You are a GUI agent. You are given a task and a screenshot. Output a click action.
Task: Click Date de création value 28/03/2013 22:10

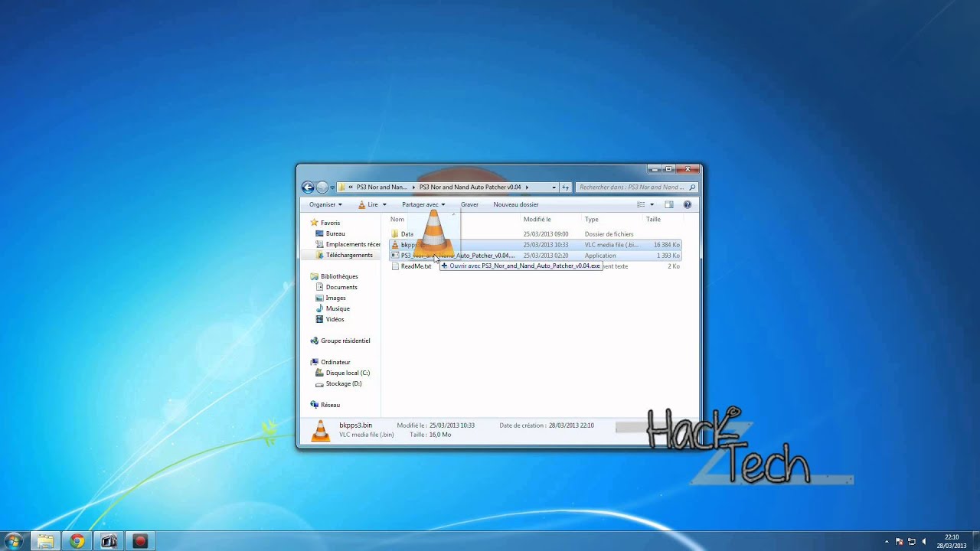pos(571,425)
